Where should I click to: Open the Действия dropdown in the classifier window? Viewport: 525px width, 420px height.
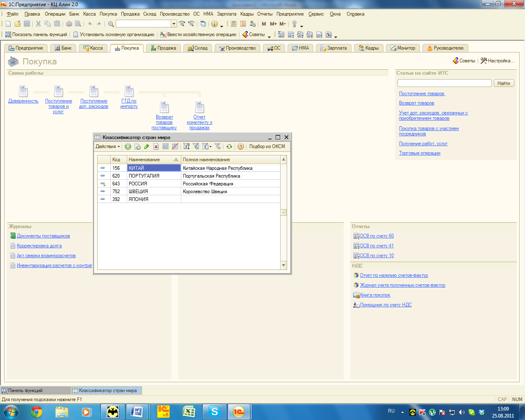pos(107,146)
